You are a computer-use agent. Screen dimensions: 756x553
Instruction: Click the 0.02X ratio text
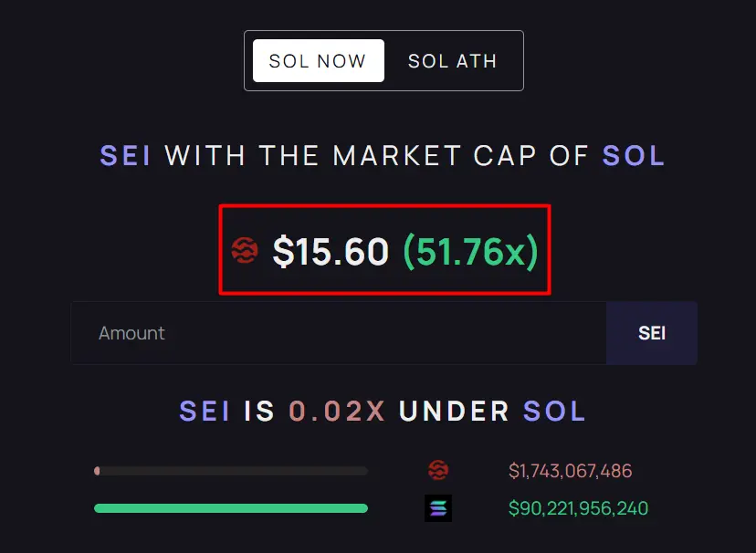click(337, 411)
